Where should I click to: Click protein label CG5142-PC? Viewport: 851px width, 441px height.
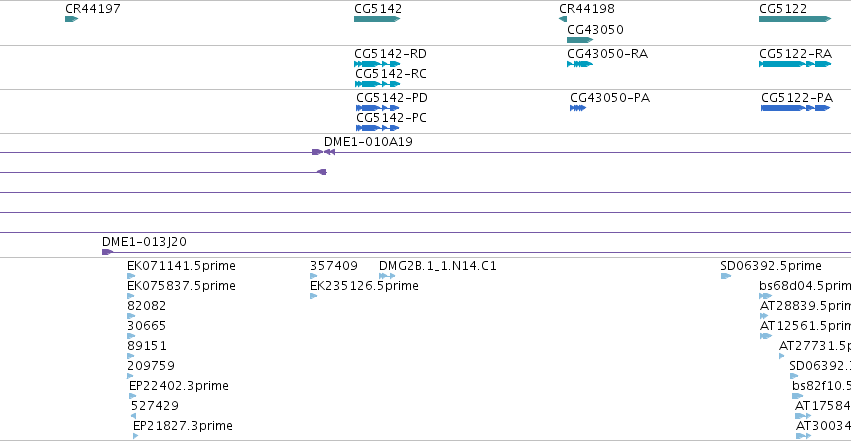tap(391, 118)
